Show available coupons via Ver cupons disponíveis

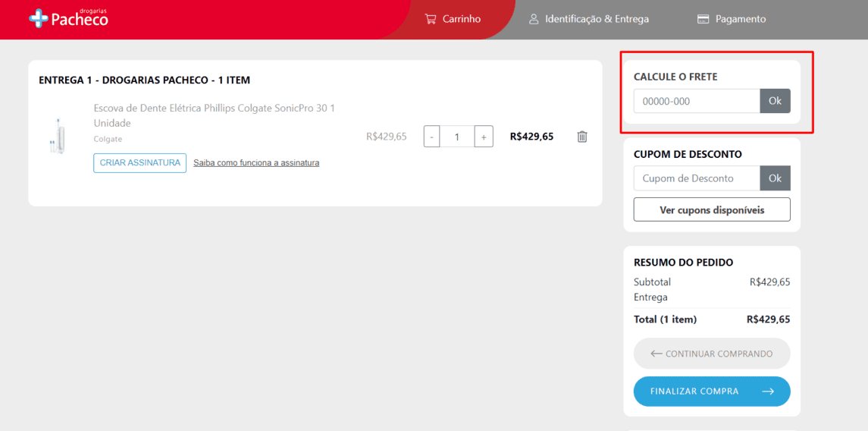[x=712, y=209]
